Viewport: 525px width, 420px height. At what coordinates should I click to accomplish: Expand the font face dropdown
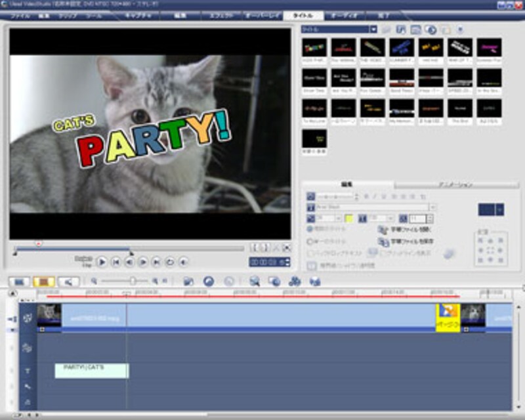pyautogui.click(x=432, y=207)
